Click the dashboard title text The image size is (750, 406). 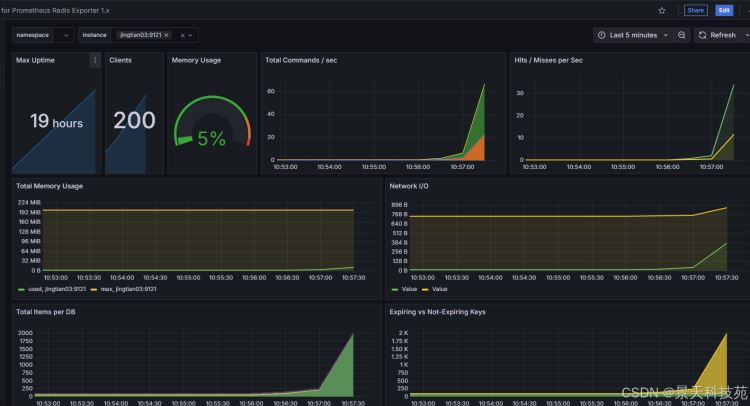point(55,10)
